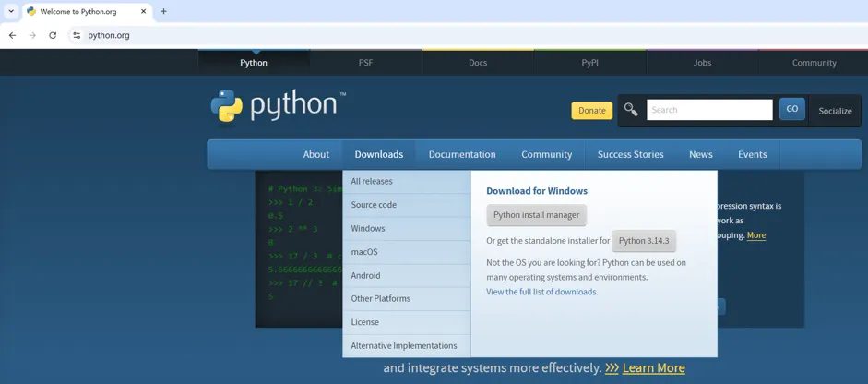Open the PSF top tab
This screenshot has width=868, height=384.
pos(366,63)
